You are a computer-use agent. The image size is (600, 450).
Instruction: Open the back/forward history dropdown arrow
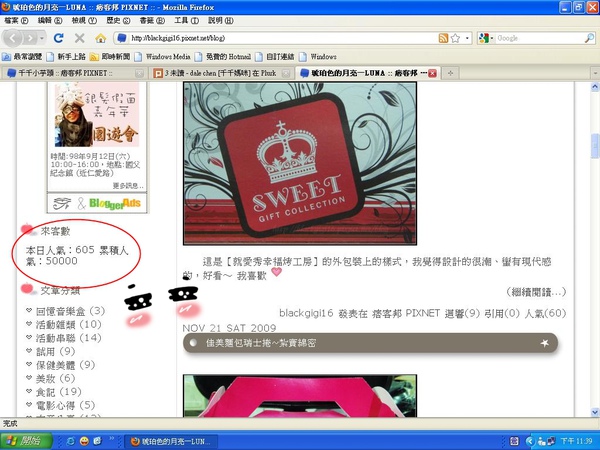pyautogui.click(x=42, y=38)
